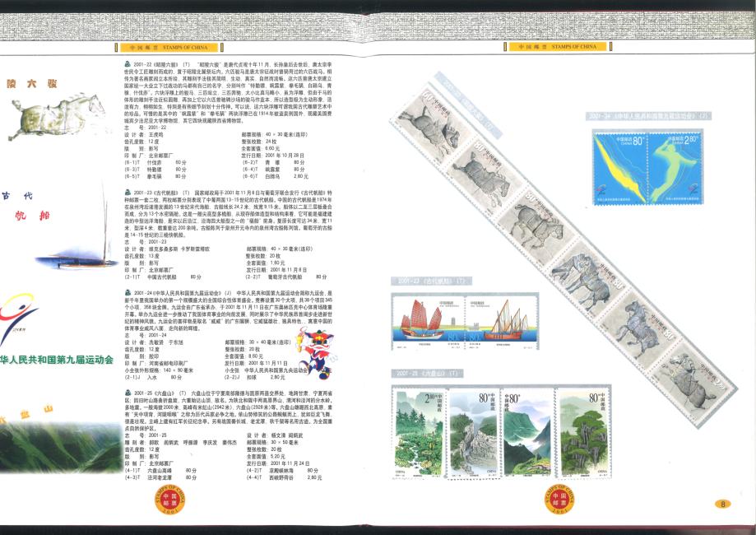The height and width of the screenshot is (535, 756).
Task: Click the yellow page number 8 circle
Action: [x=722, y=505]
